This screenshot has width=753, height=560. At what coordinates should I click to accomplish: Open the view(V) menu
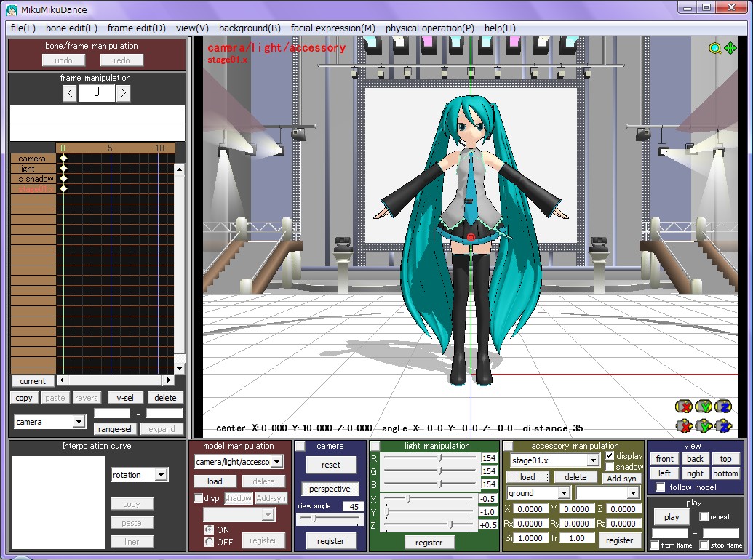192,28
